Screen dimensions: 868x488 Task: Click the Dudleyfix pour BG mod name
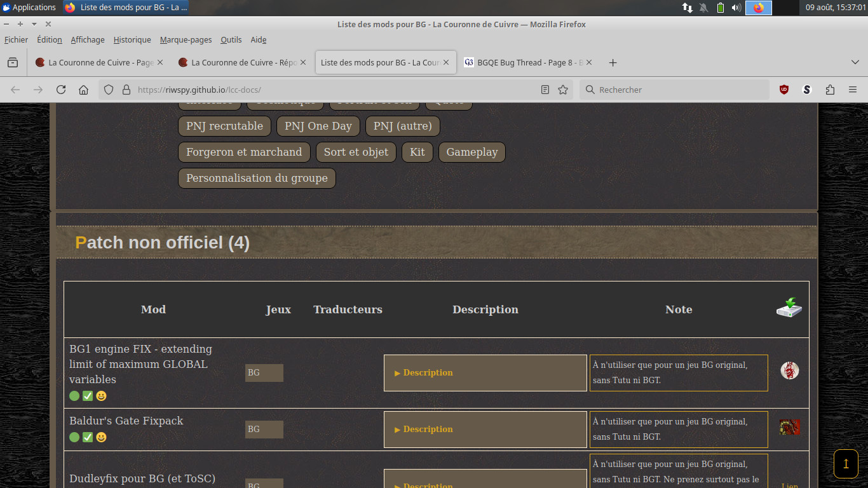point(142,478)
